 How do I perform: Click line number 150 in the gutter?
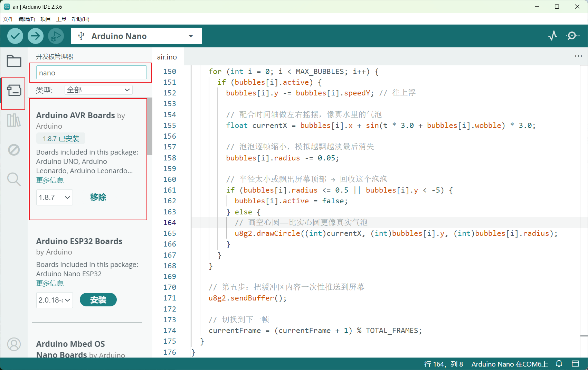click(170, 72)
